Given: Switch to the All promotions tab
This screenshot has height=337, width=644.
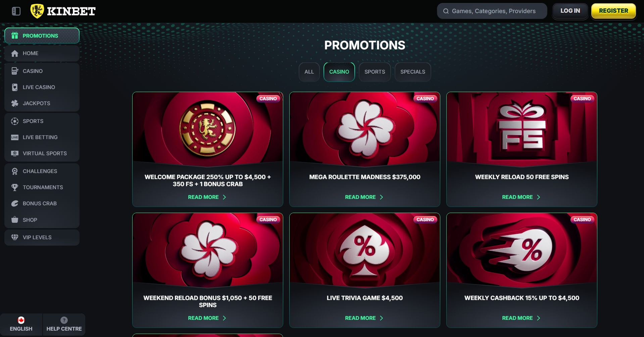Looking at the screenshot, I should point(309,72).
